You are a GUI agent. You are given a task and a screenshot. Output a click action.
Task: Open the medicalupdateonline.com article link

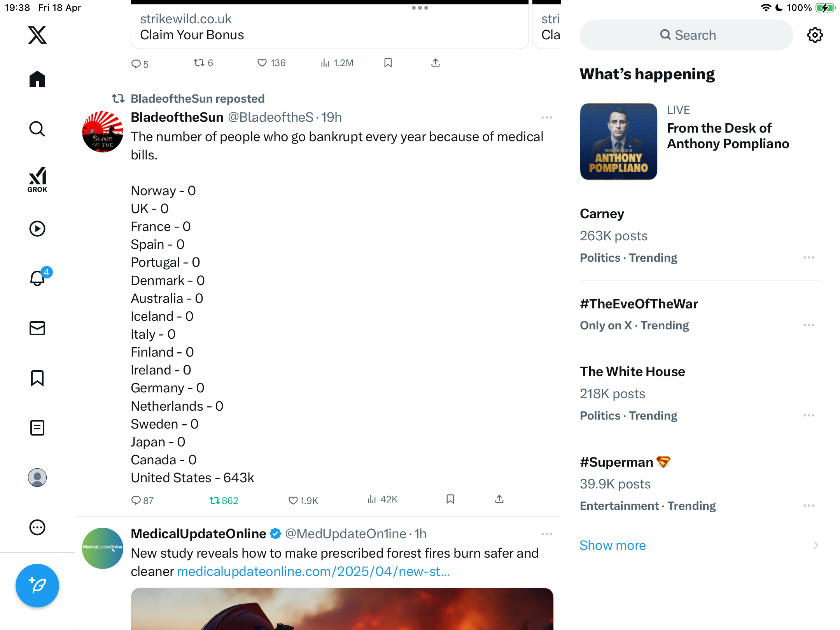313,571
